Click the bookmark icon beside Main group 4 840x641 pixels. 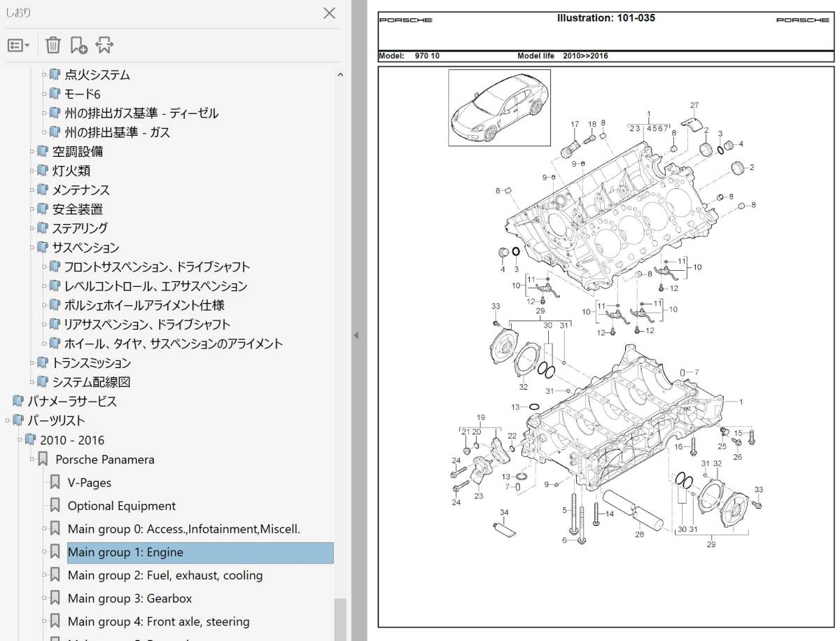(x=55, y=621)
